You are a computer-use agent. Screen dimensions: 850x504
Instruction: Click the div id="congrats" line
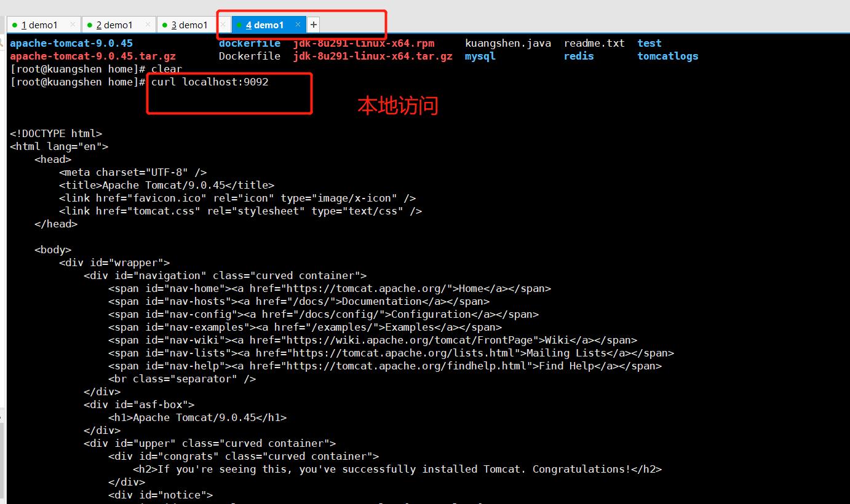pos(244,456)
